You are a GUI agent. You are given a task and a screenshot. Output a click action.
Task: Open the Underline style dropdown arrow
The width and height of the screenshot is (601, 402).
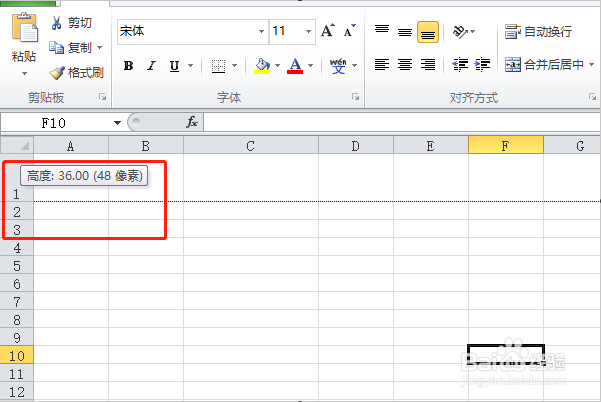(x=190, y=66)
